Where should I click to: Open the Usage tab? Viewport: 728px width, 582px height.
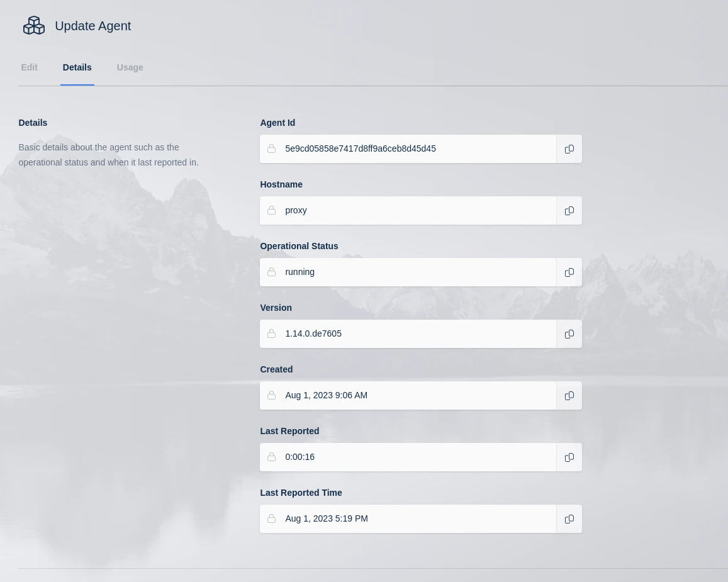[130, 67]
